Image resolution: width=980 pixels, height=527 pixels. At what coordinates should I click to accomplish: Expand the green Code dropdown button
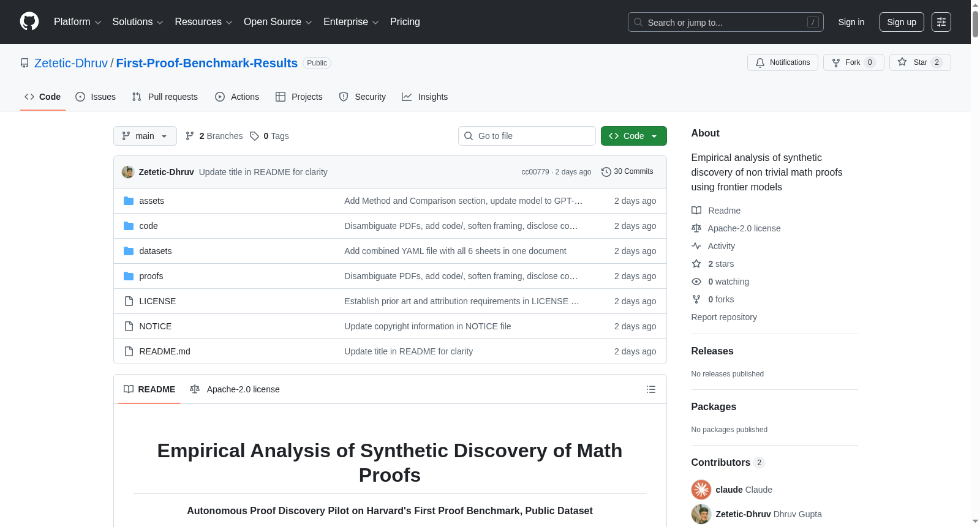pyautogui.click(x=634, y=136)
